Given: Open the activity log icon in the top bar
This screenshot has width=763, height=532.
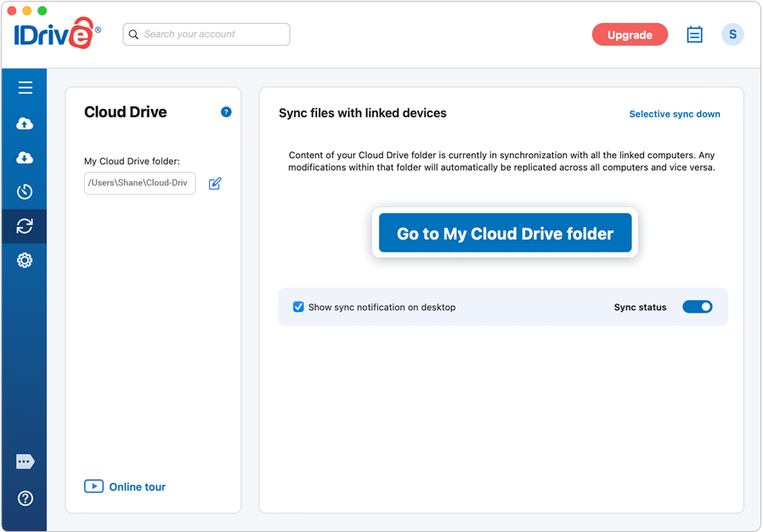Looking at the screenshot, I should point(694,34).
